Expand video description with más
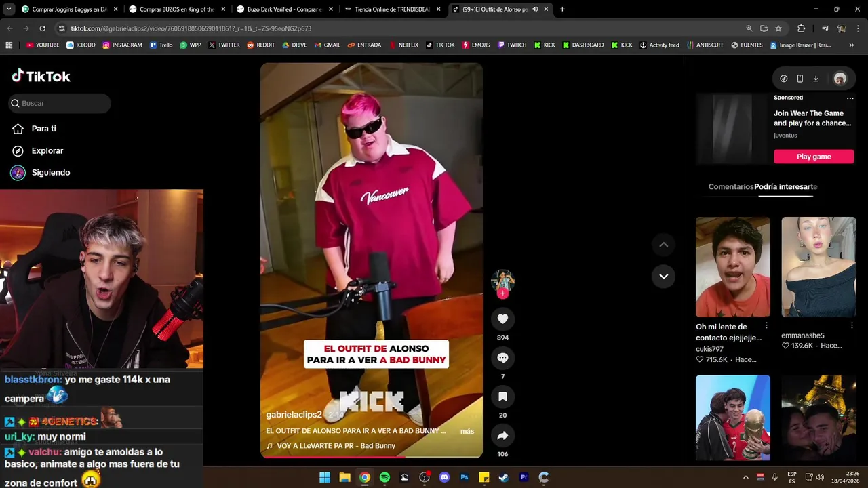The width and height of the screenshot is (868, 488). (467, 431)
